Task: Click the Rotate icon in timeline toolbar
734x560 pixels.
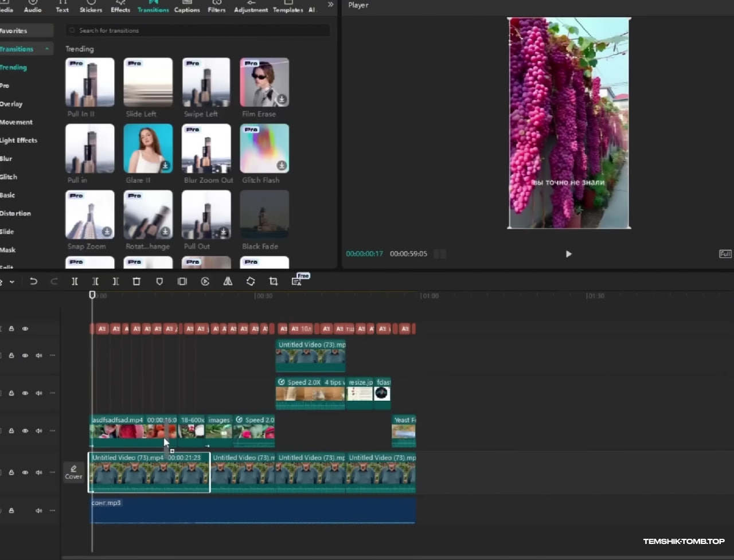Action: pos(251,281)
